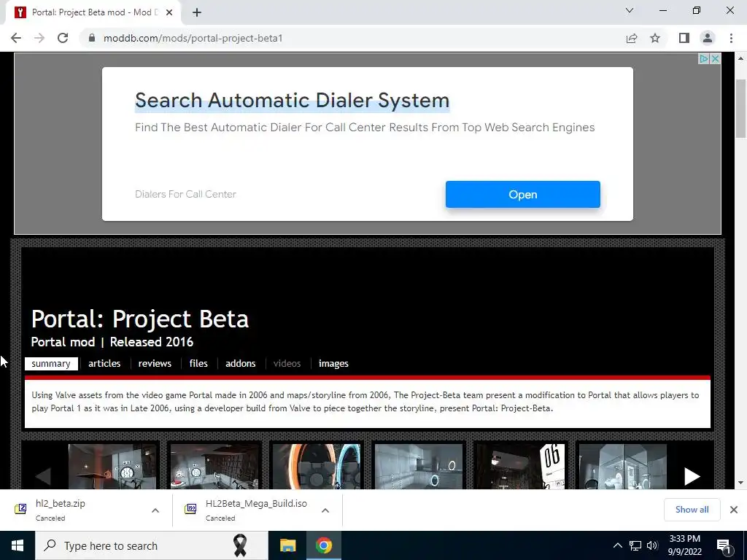The image size is (747, 560).
Task: Open hl2_beta.zip download item
Action: click(x=60, y=510)
